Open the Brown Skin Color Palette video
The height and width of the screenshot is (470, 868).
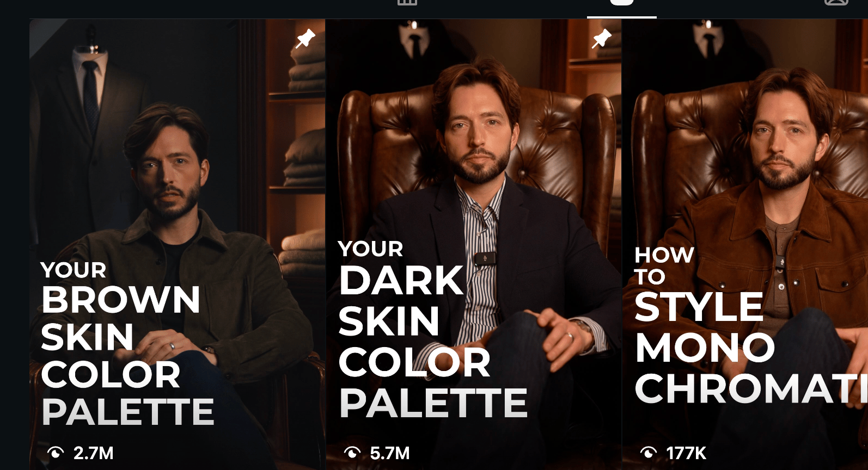(x=178, y=244)
